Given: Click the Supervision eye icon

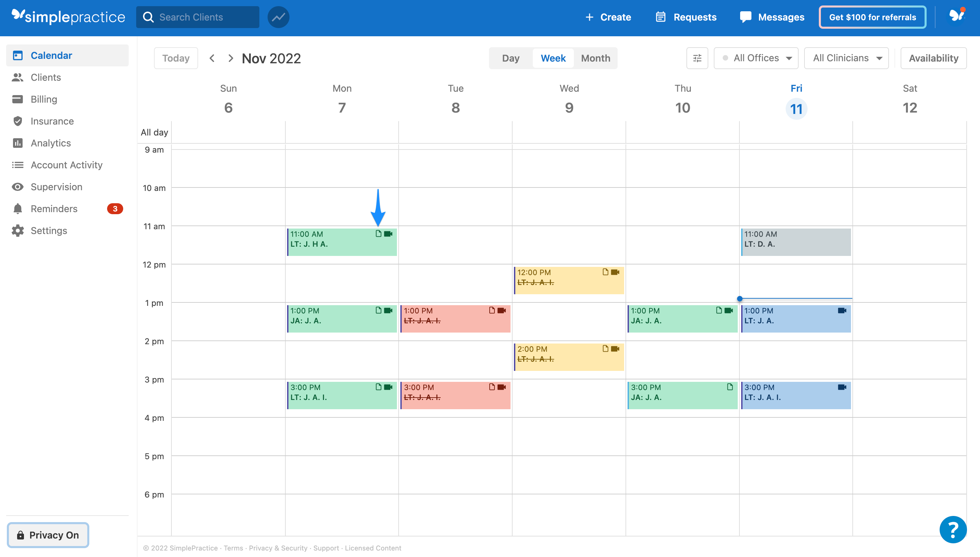Looking at the screenshot, I should click(17, 187).
